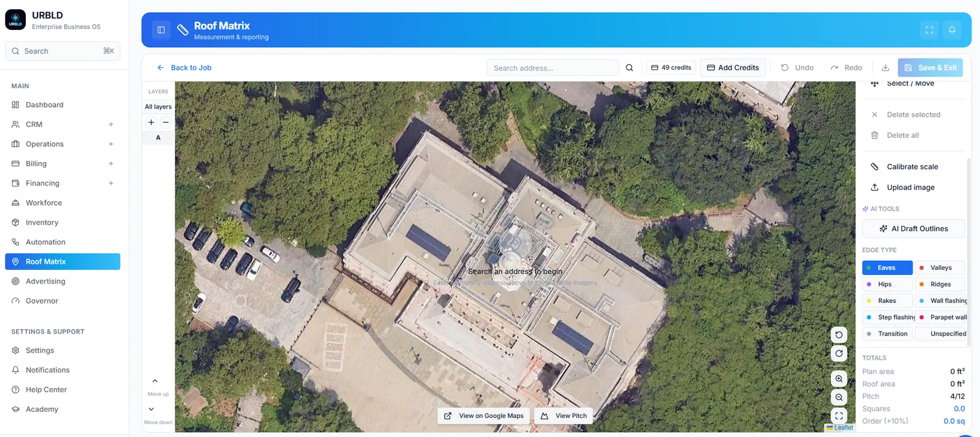Image resolution: width=980 pixels, height=437 pixels.
Task: Select the Ridges edge type
Action: coord(940,284)
